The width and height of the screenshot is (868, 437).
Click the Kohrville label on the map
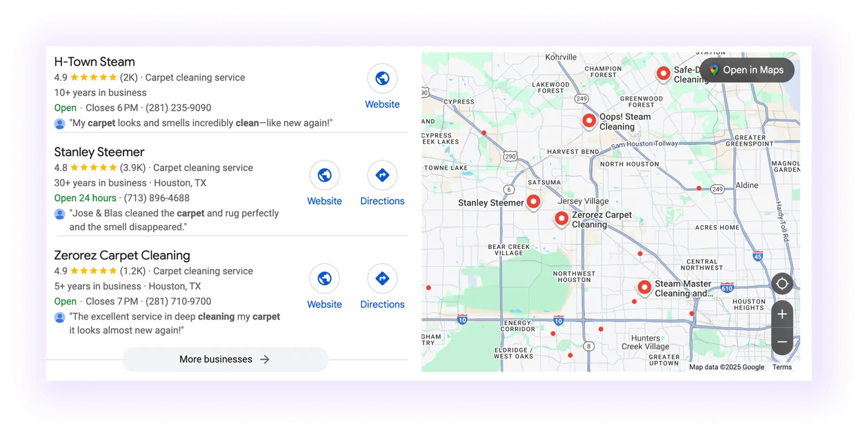(x=561, y=57)
